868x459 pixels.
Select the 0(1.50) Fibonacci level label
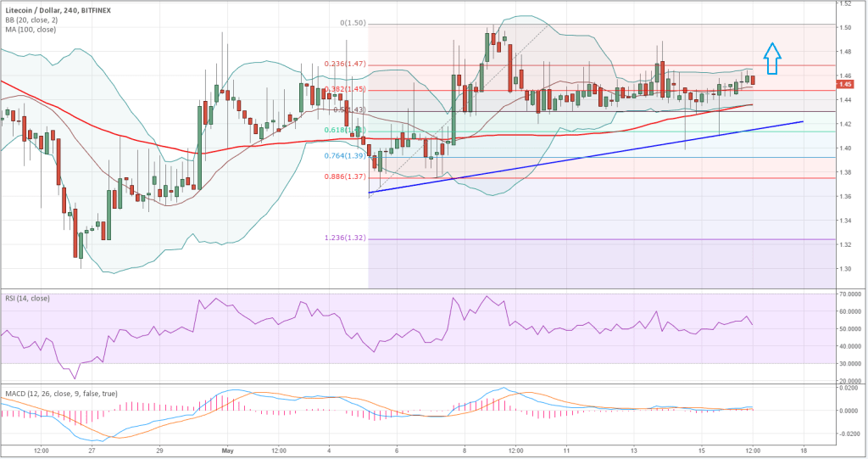353,23
